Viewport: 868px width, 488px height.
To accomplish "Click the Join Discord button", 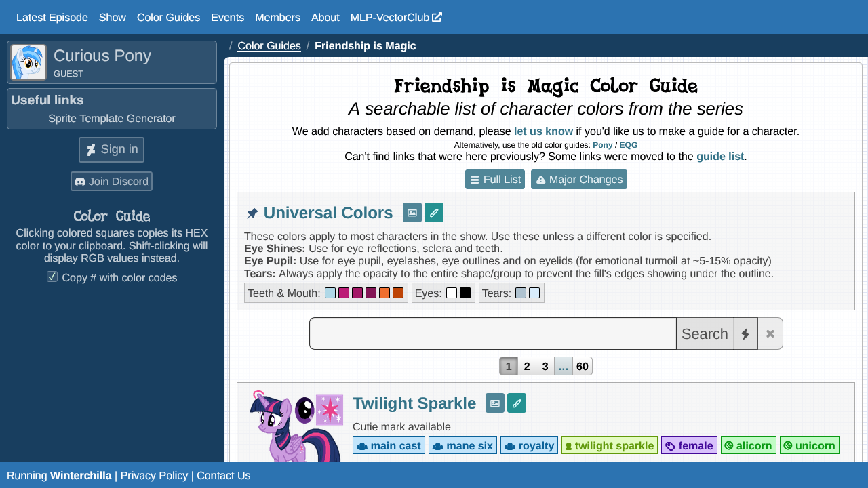I will [x=112, y=182].
